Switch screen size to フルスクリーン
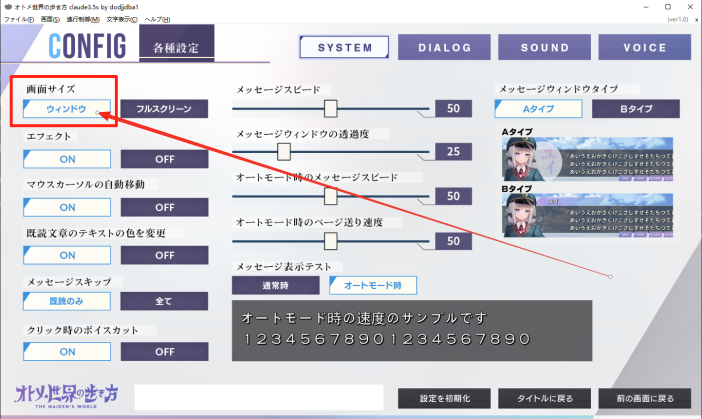 (x=164, y=108)
